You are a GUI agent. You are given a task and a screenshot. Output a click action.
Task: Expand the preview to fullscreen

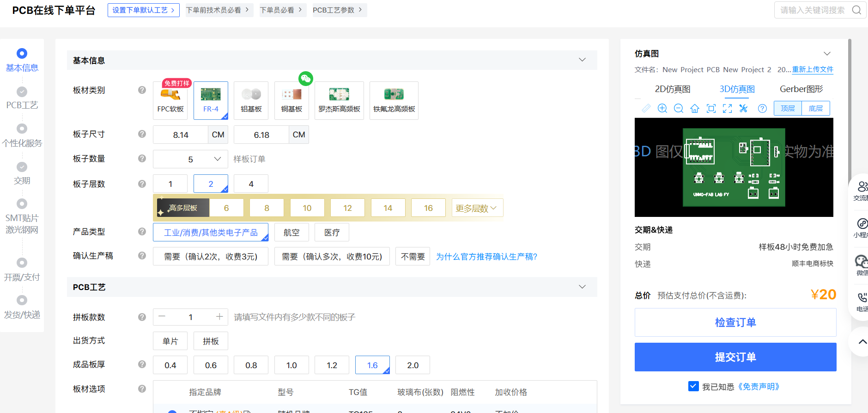[728, 108]
